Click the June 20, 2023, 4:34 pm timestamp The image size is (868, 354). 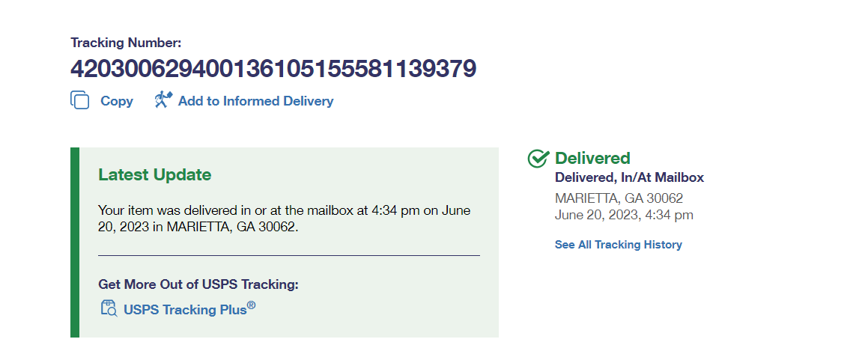click(x=624, y=215)
